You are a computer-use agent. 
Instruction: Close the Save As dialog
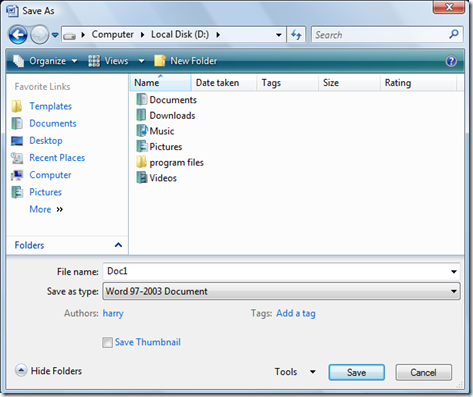point(449,7)
